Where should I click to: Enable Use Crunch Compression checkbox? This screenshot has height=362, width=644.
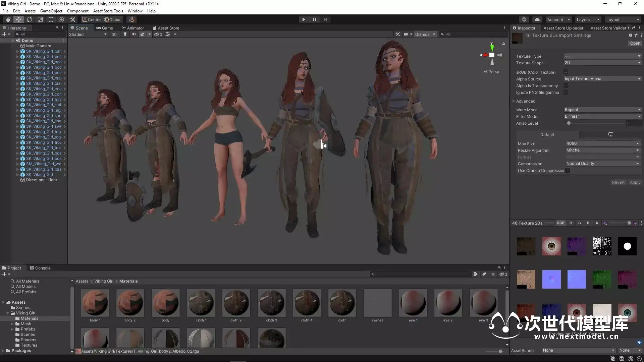tap(568, 171)
